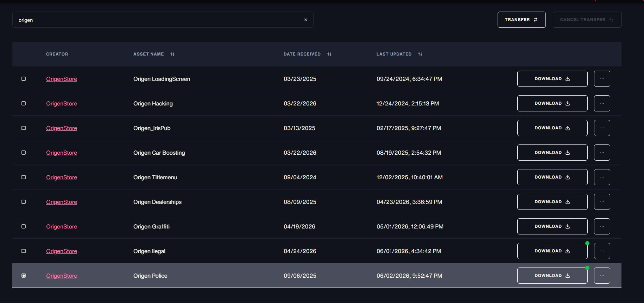Sort by Last Updated arrows icon
Viewport: 644px width, 303px height.
tap(420, 54)
